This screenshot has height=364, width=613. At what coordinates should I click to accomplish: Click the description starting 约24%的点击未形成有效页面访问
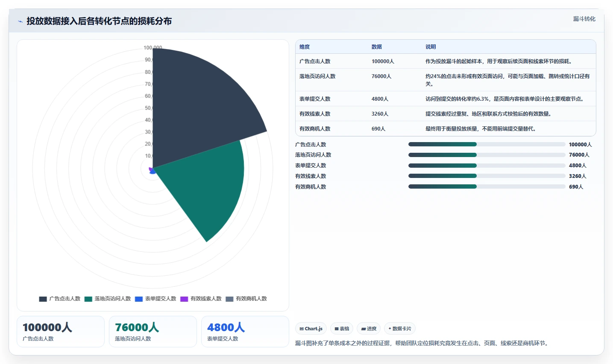click(x=507, y=80)
